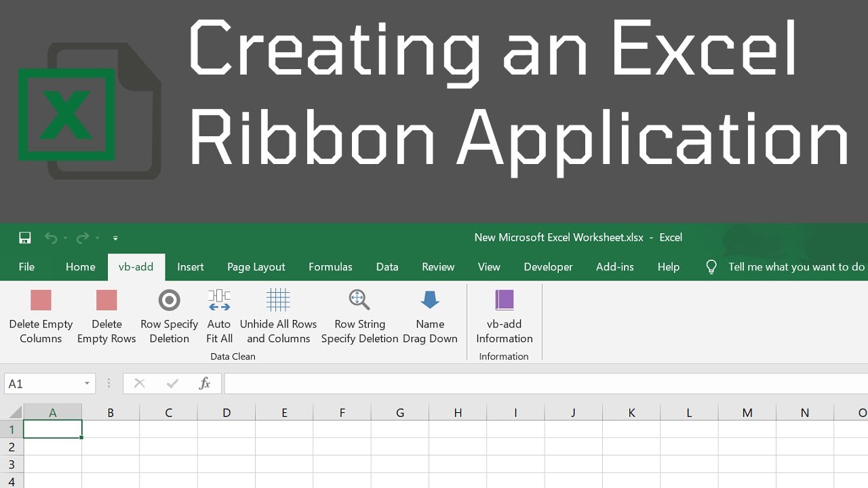This screenshot has height=488, width=868.
Task: Click cell A1
Action: point(53,429)
